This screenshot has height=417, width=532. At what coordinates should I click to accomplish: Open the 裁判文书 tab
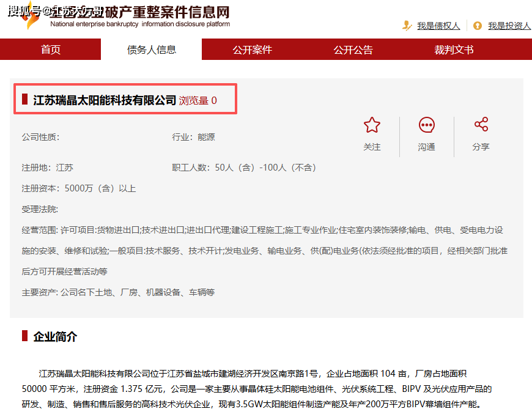coord(454,49)
